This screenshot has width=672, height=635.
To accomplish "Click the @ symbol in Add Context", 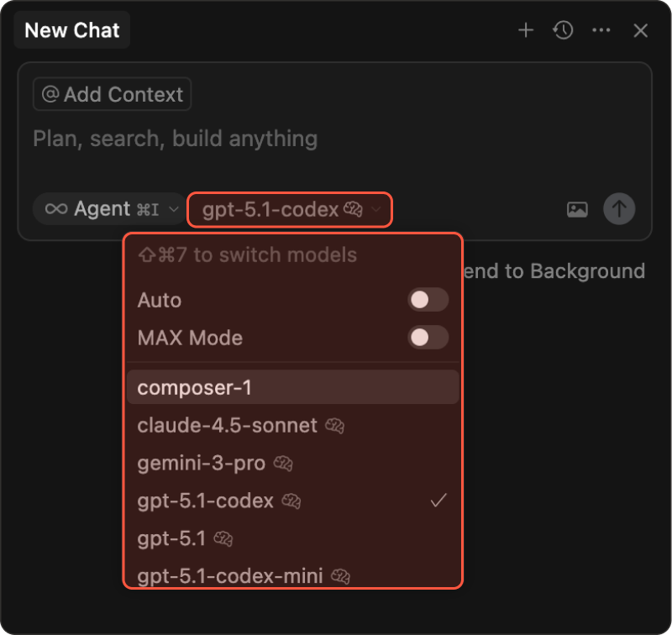I will (x=50, y=95).
